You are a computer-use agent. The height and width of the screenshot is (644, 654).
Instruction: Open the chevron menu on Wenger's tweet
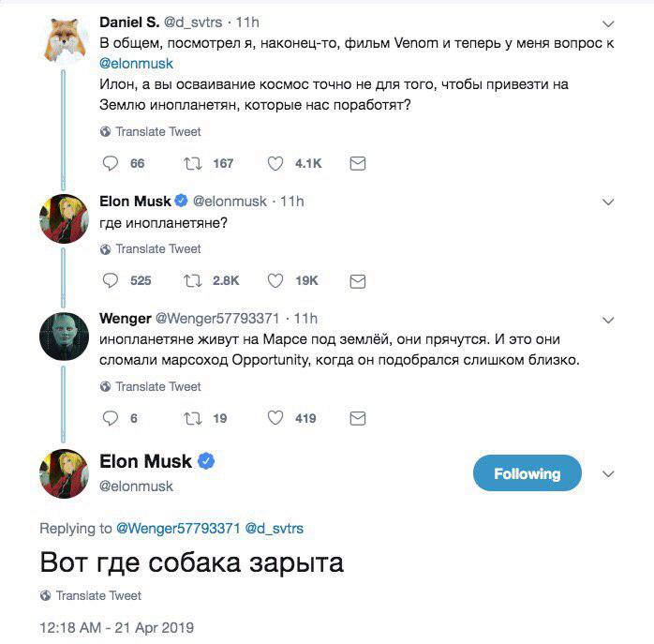(x=608, y=319)
